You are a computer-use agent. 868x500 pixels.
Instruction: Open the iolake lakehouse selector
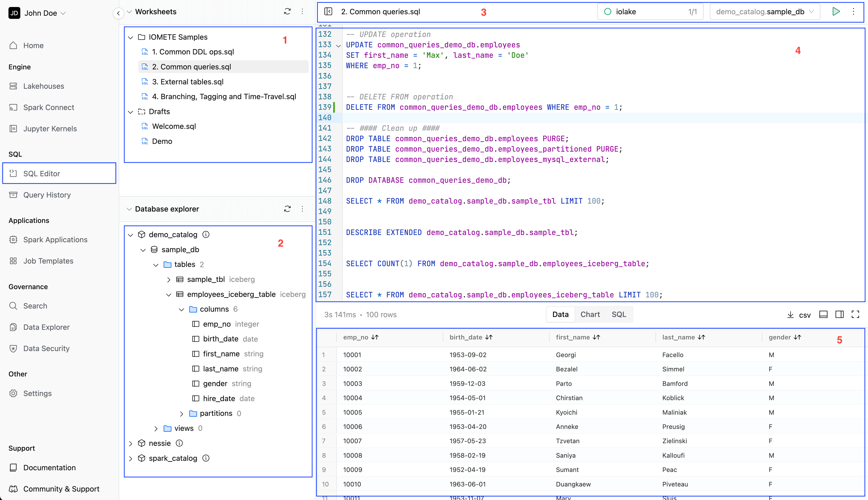[x=650, y=12]
